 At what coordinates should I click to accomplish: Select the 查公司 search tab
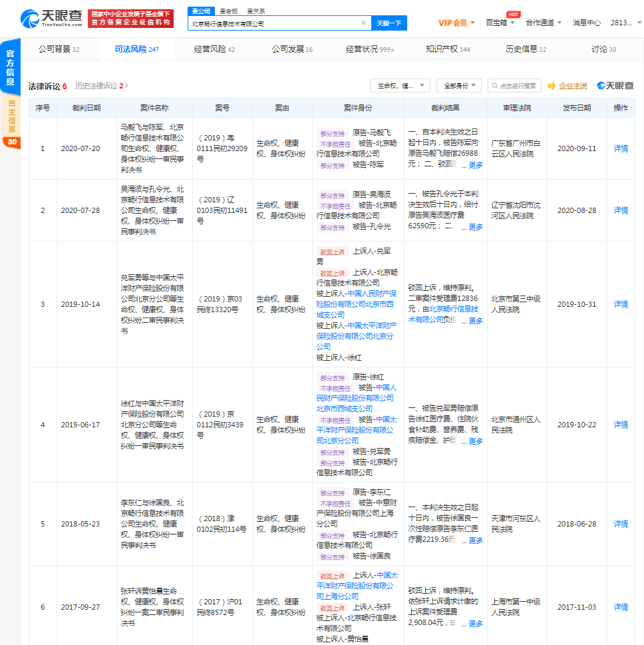(201, 11)
